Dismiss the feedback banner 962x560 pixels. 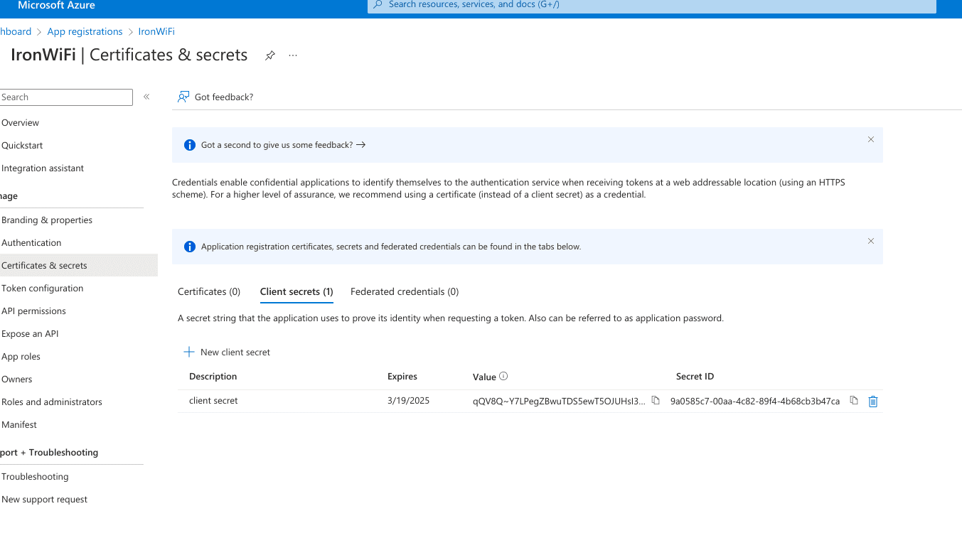[871, 139]
